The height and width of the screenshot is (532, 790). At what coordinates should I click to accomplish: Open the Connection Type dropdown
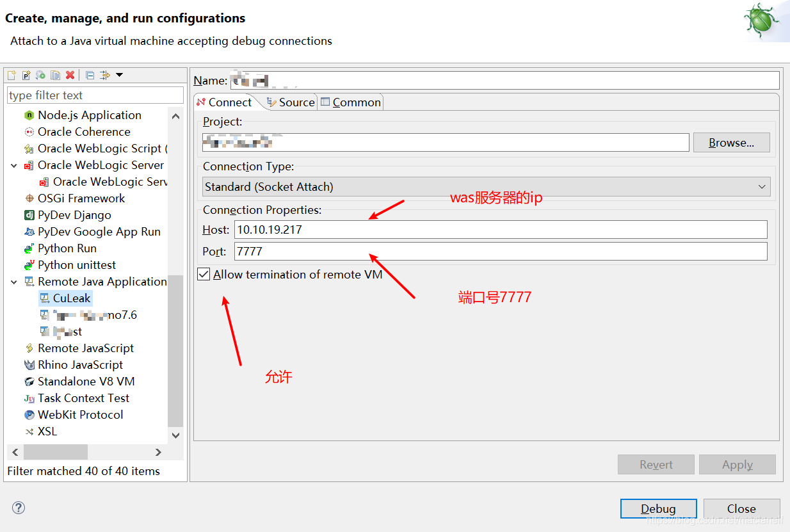tap(486, 187)
